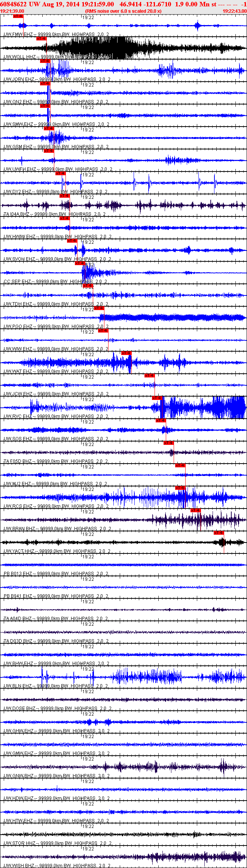Viewport: 247px width, 868px height.
Task: Select the red pick flag on UW.YACT trace
Action: click(219, 533)
